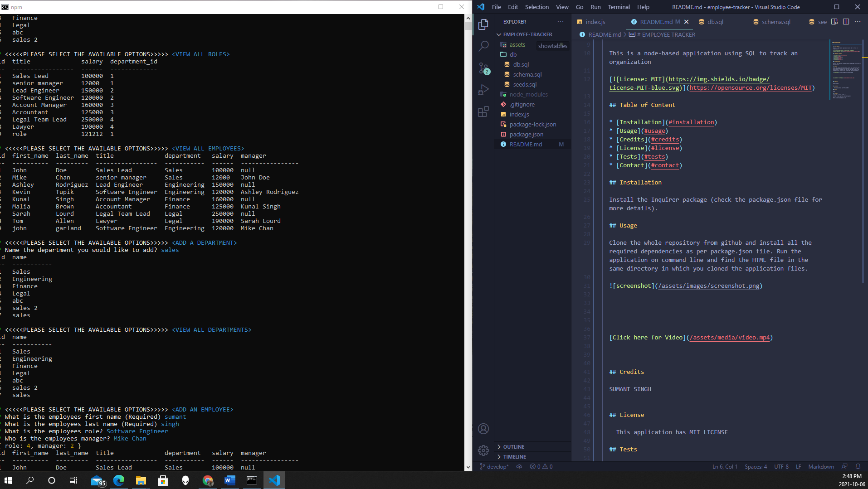Open the Accounts menu icon
This screenshot has height=489, width=868.
483,429
